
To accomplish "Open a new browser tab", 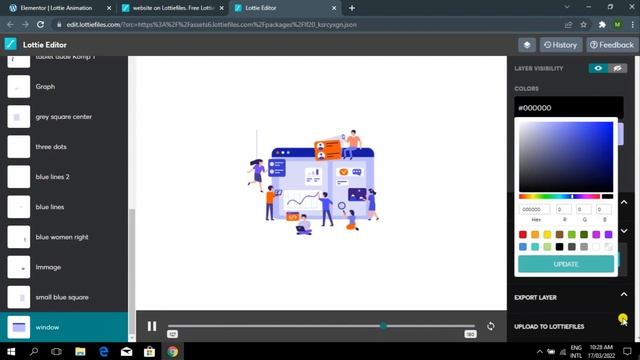I will [x=352, y=8].
